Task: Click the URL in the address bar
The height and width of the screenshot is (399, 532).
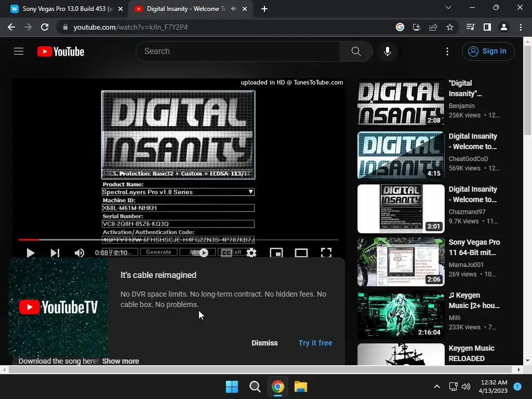Action: click(130, 27)
